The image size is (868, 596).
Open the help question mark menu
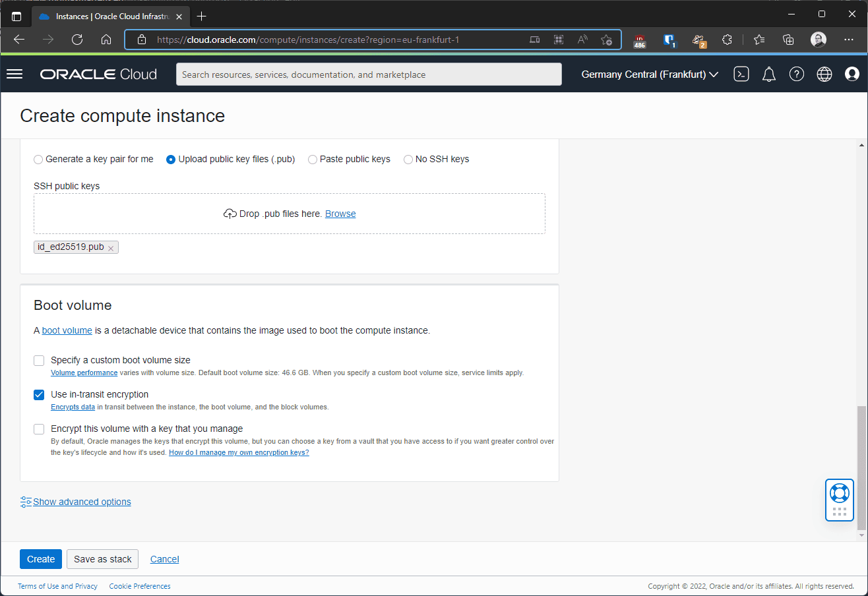[797, 74]
